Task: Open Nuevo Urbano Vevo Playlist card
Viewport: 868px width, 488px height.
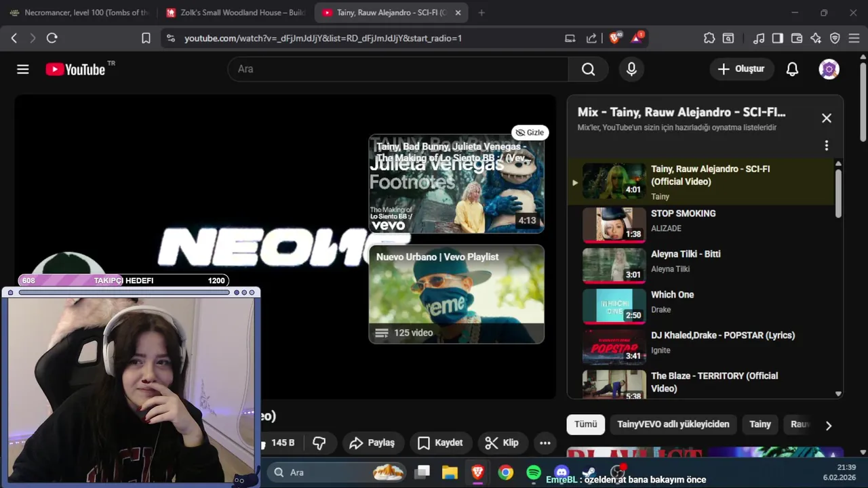Action: pyautogui.click(x=456, y=294)
